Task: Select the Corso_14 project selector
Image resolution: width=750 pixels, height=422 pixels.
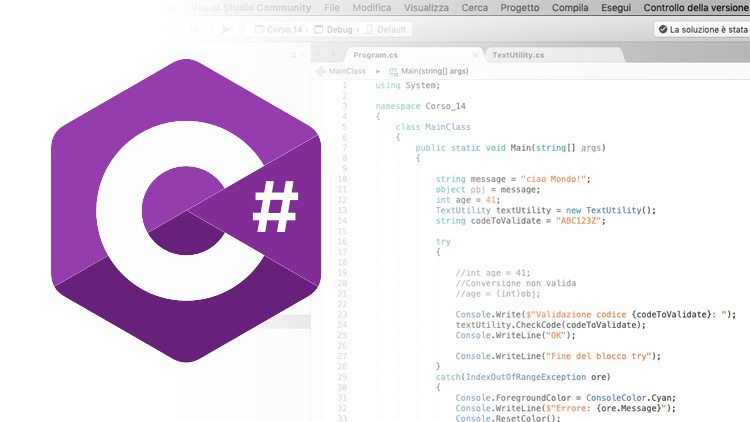Action: [x=278, y=30]
